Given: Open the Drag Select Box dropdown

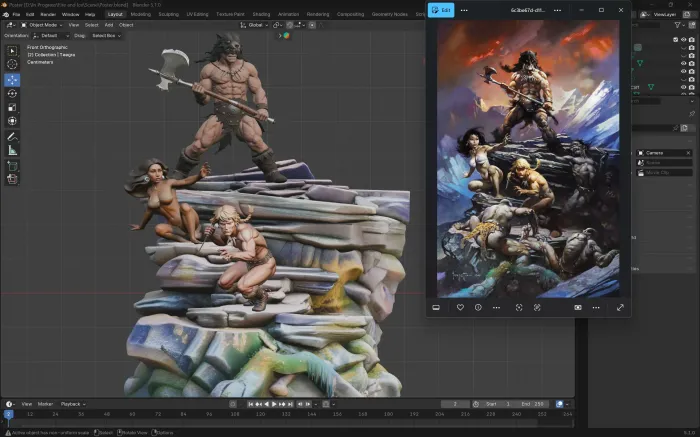Looking at the screenshot, I should click(106, 36).
